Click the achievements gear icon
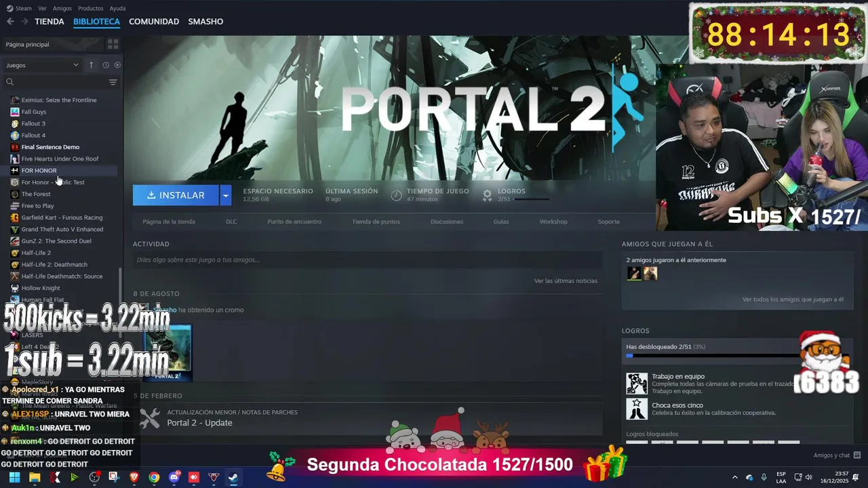Screen dimensions: 868x488 click(487, 195)
